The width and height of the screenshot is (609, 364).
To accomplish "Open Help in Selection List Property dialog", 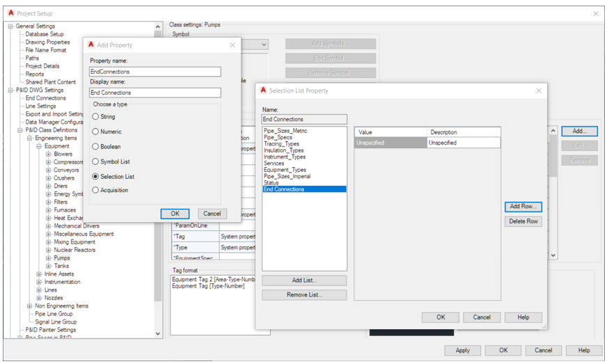I will click(523, 317).
